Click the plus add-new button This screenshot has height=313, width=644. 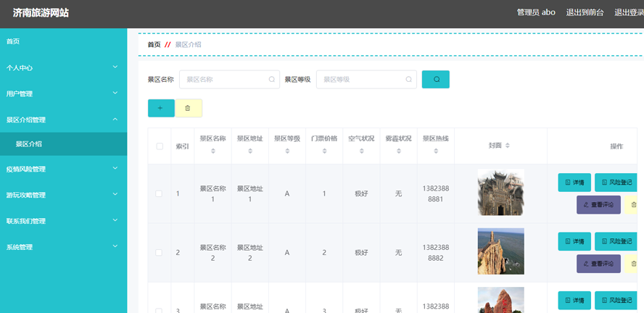click(160, 108)
